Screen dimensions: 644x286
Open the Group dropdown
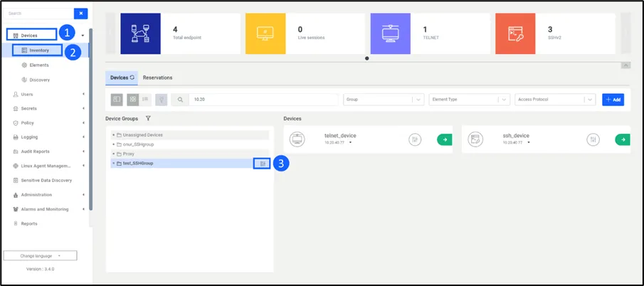(x=384, y=100)
